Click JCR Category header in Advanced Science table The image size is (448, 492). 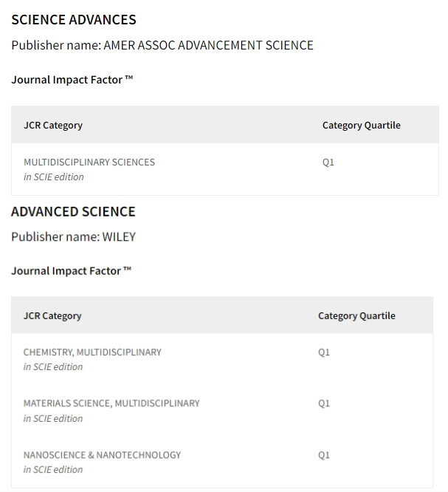pos(52,315)
